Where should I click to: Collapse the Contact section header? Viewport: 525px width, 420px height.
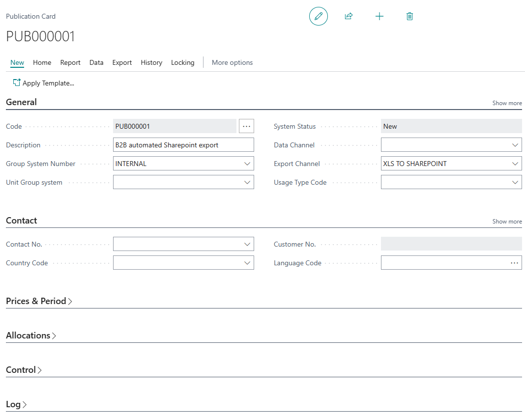pyautogui.click(x=22, y=220)
